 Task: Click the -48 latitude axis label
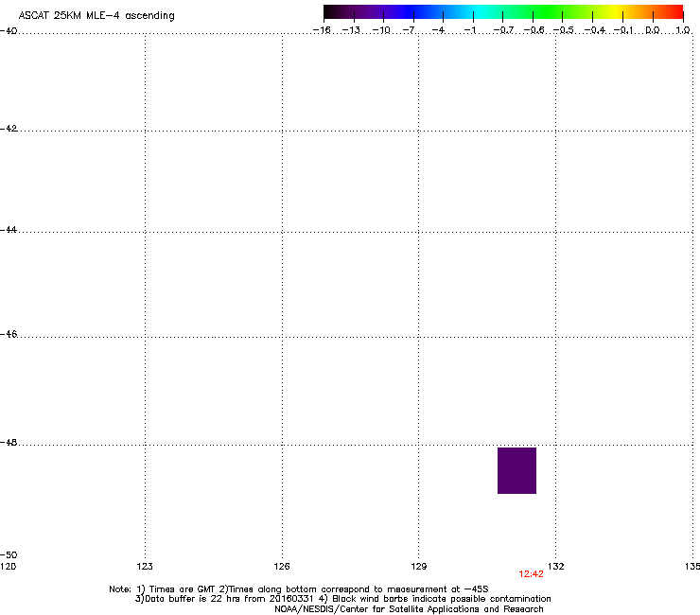[9, 442]
